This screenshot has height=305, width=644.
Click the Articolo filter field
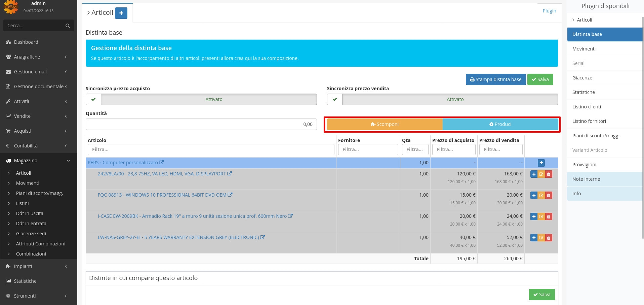(211, 149)
